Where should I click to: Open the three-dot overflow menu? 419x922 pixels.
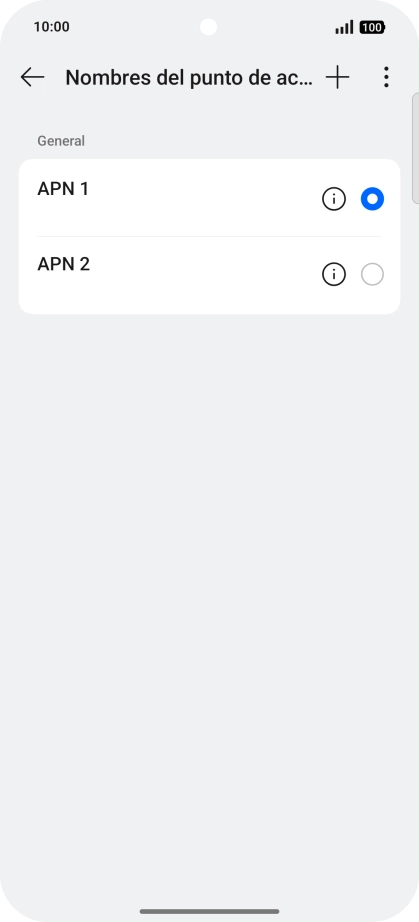click(x=386, y=77)
